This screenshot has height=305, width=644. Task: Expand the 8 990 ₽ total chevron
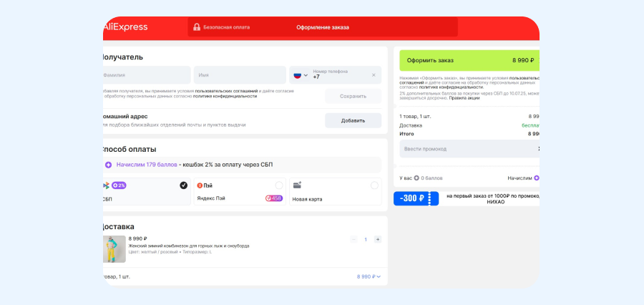379,276
